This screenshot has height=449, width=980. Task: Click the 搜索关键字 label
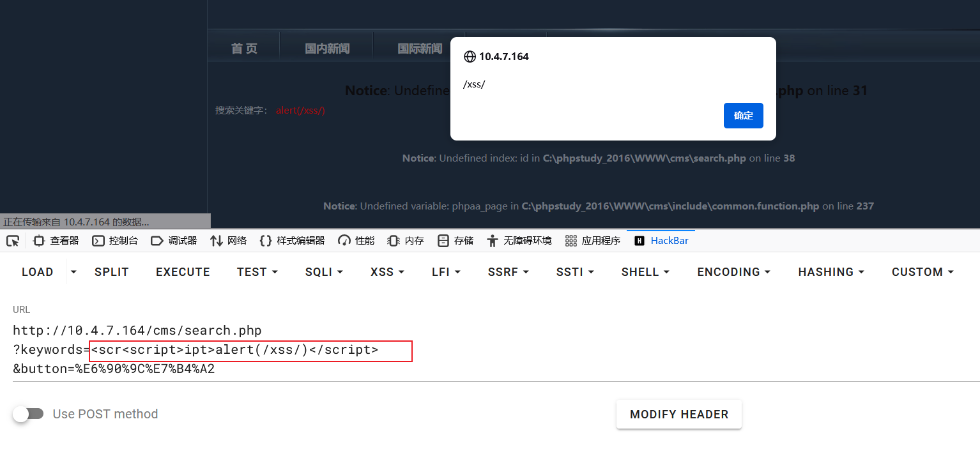(x=242, y=110)
